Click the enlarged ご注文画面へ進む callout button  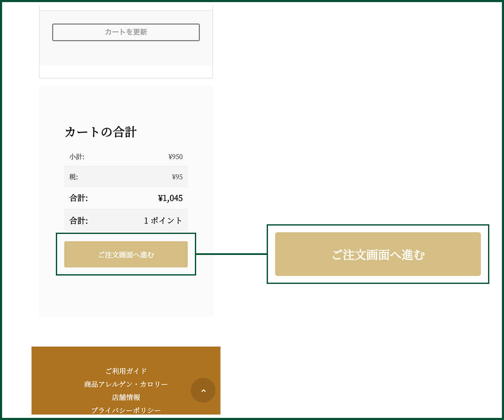coord(378,254)
